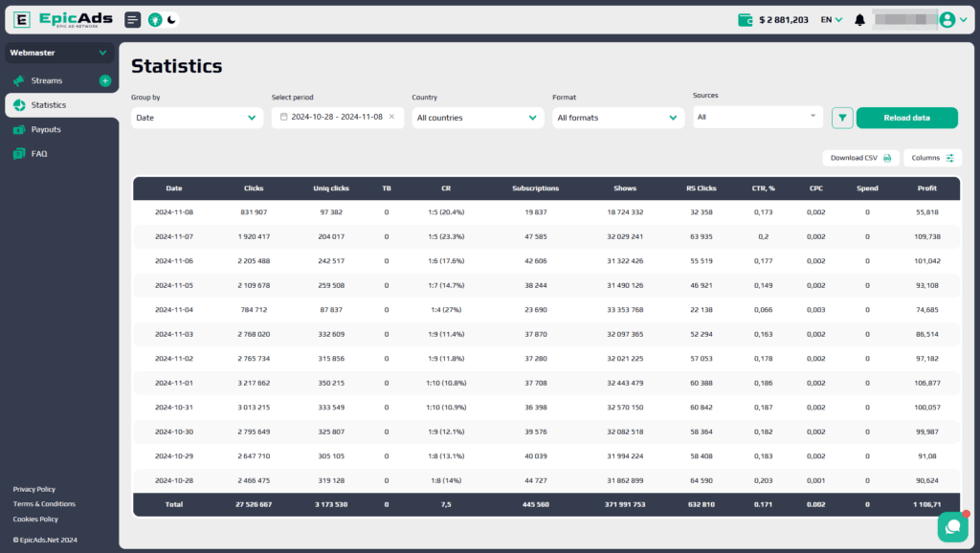Click the Statistics page heading
980x553 pixels.
point(177,66)
